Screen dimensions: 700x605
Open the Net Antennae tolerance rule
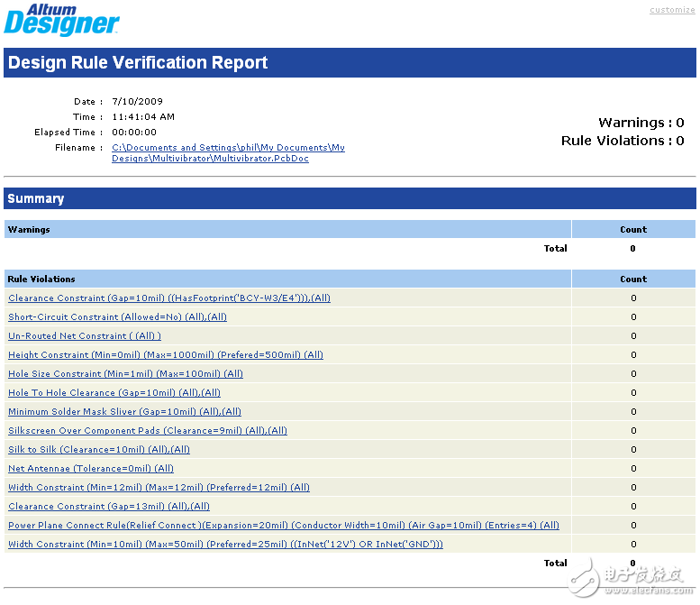(90, 468)
